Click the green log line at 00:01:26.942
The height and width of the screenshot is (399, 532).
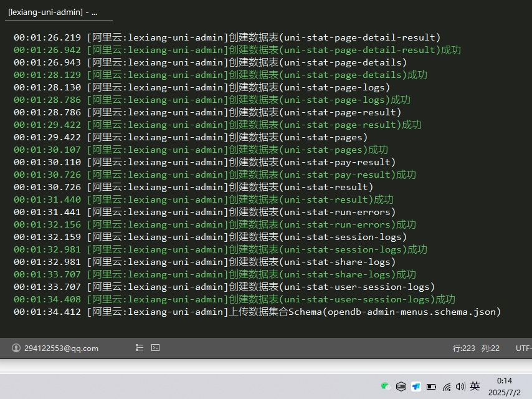pyautogui.click(x=237, y=50)
